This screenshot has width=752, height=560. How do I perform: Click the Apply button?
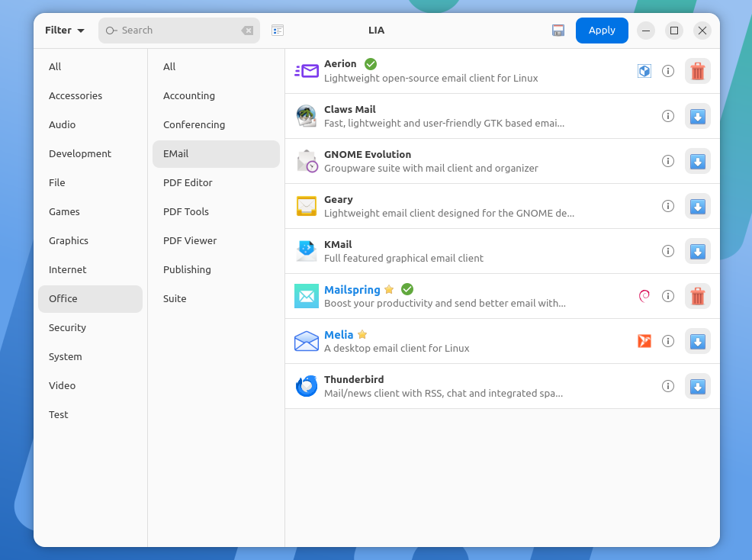pyautogui.click(x=602, y=31)
